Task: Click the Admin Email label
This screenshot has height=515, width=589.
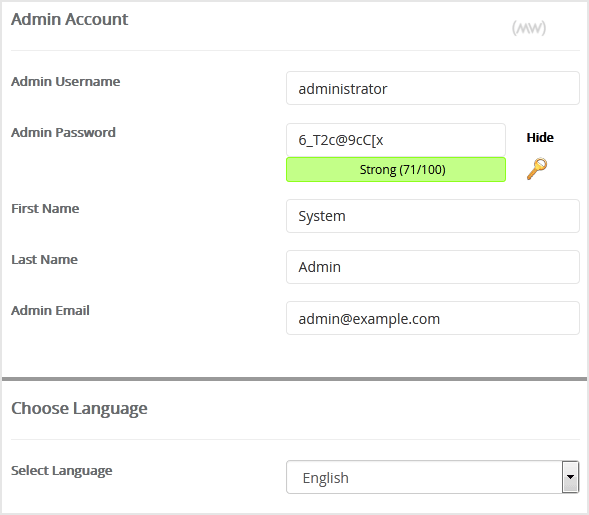Action: [50, 311]
